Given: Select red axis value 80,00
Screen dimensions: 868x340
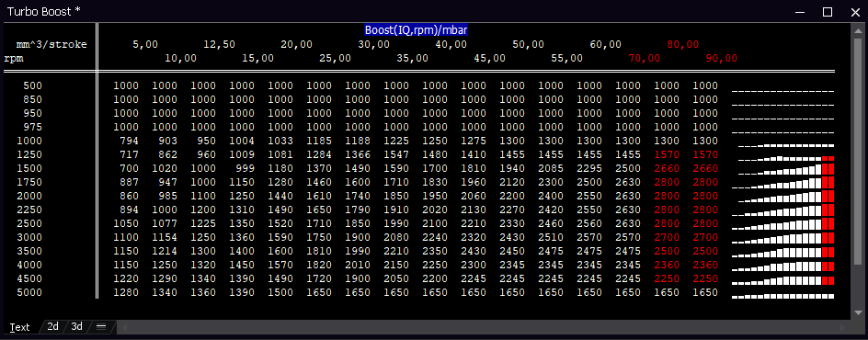Looking at the screenshot, I should [683, 44].
